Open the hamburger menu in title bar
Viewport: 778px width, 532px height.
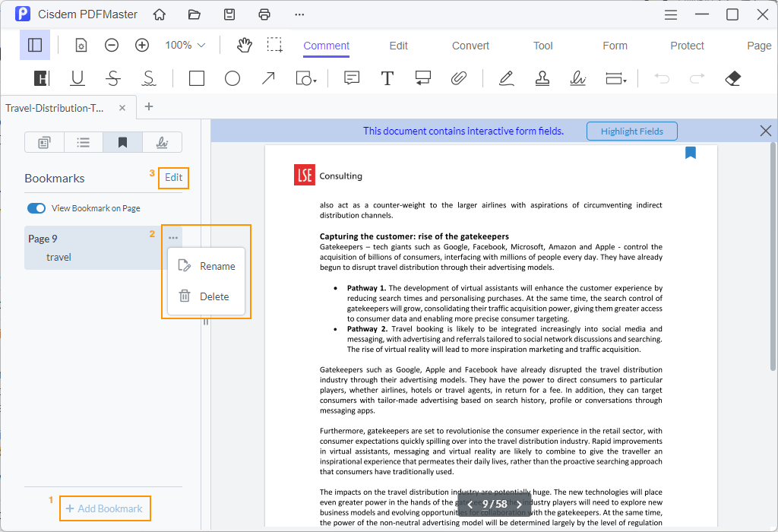click(671, 15)
